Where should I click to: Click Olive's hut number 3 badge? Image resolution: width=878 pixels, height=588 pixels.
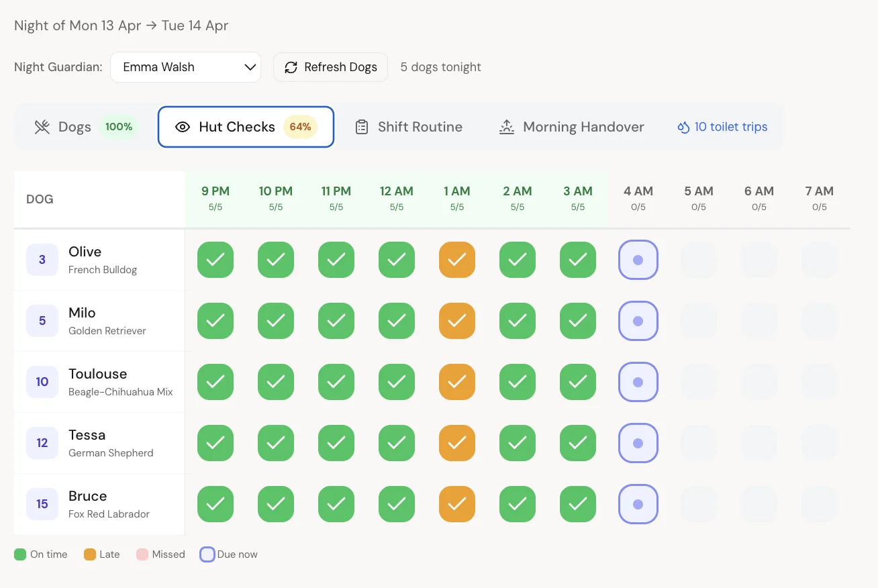tap(42, 260)
